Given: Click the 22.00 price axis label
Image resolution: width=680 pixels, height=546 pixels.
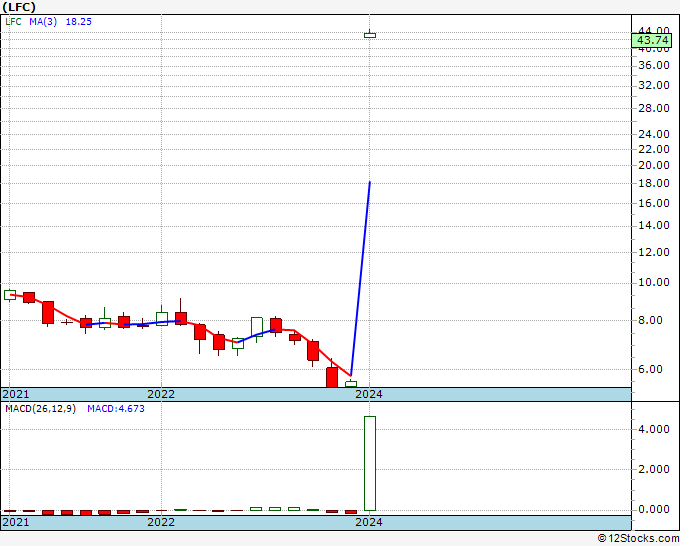Looking at the screenshot, I should click(x=654, y=149).
